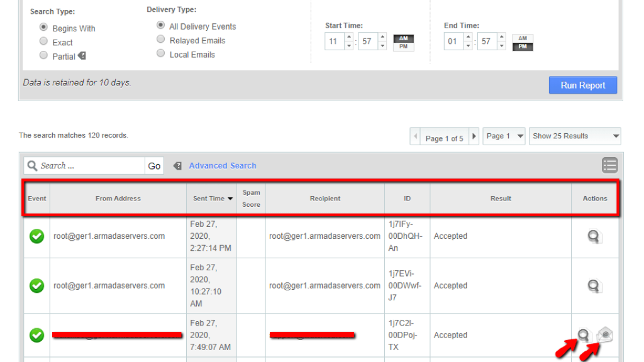Open envelope icon for the 7:49:07 AM email
This screenshot has width=644, height=362.
(605, 334)
